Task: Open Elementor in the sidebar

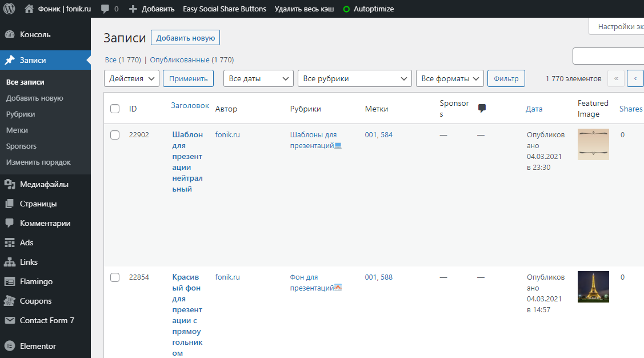Action: (38, 346)
